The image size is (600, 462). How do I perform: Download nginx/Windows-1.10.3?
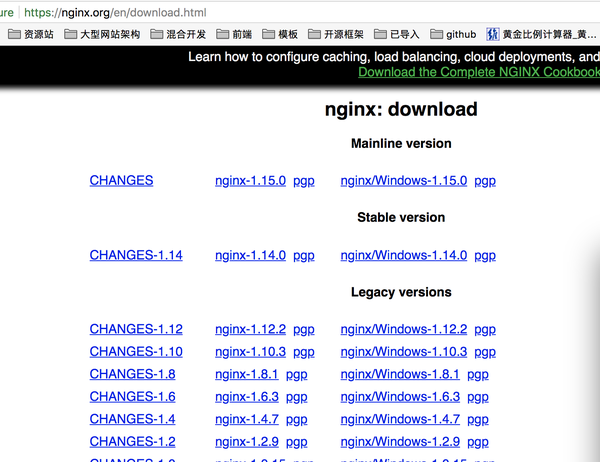pos(404,352)
